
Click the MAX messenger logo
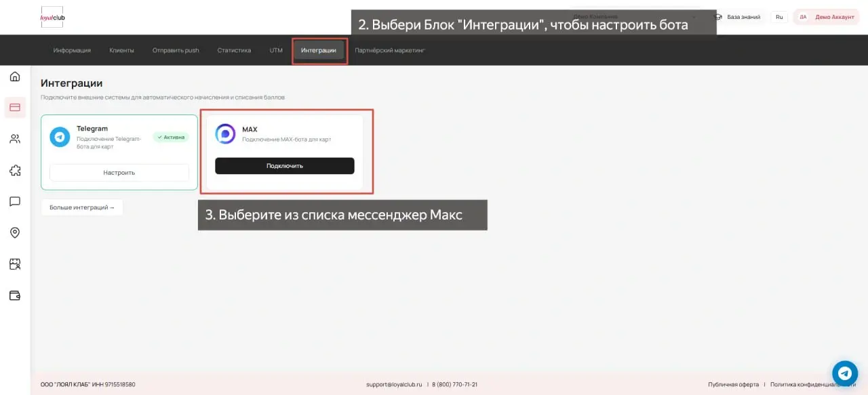coord(225,134)
